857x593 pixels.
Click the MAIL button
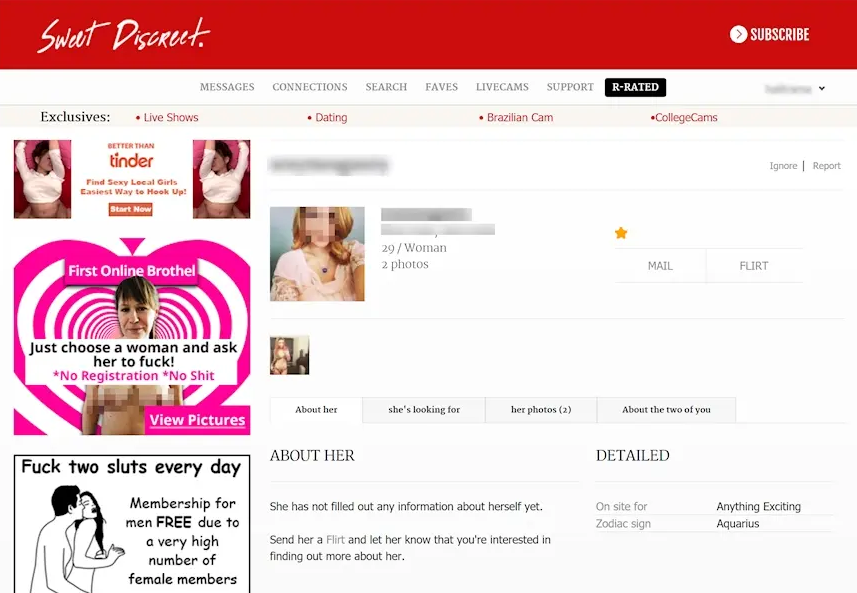(x=659, y=265)
